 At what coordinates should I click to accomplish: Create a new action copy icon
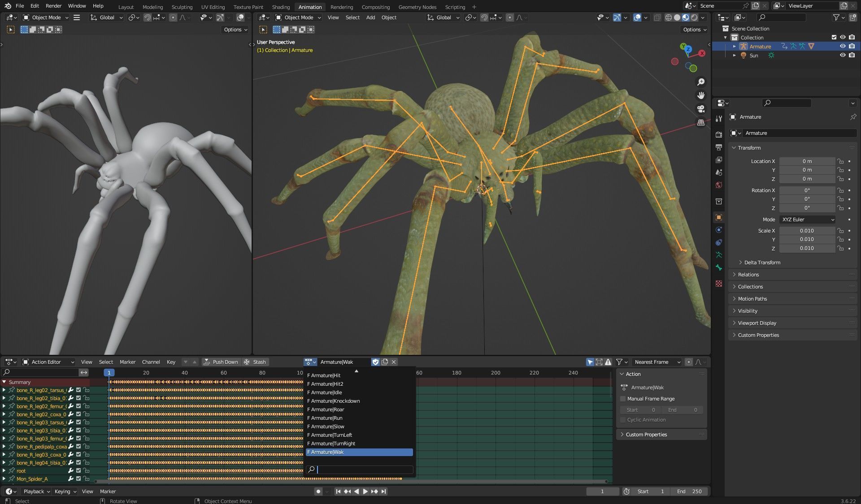tap(385, 362)
